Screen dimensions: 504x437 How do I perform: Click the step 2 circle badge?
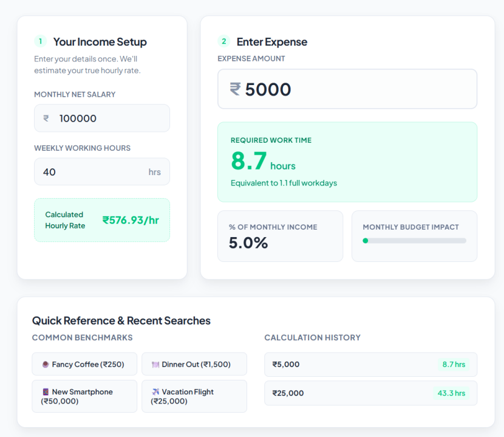tap(223, 41)
